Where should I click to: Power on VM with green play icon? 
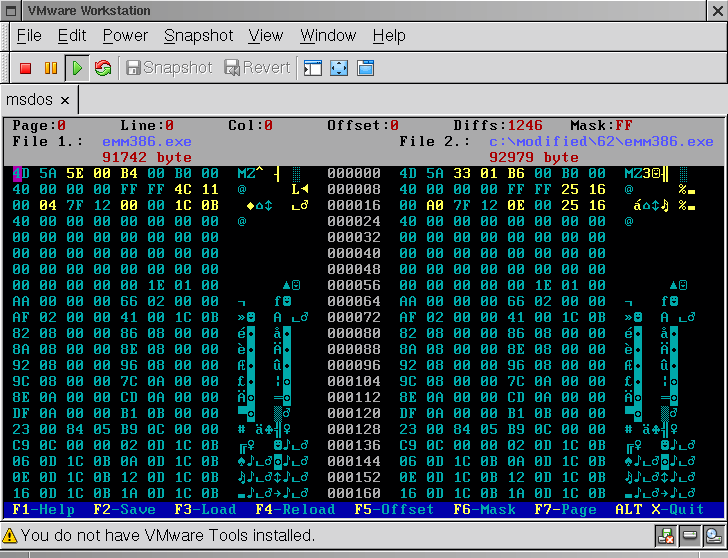tap(77, 68)
